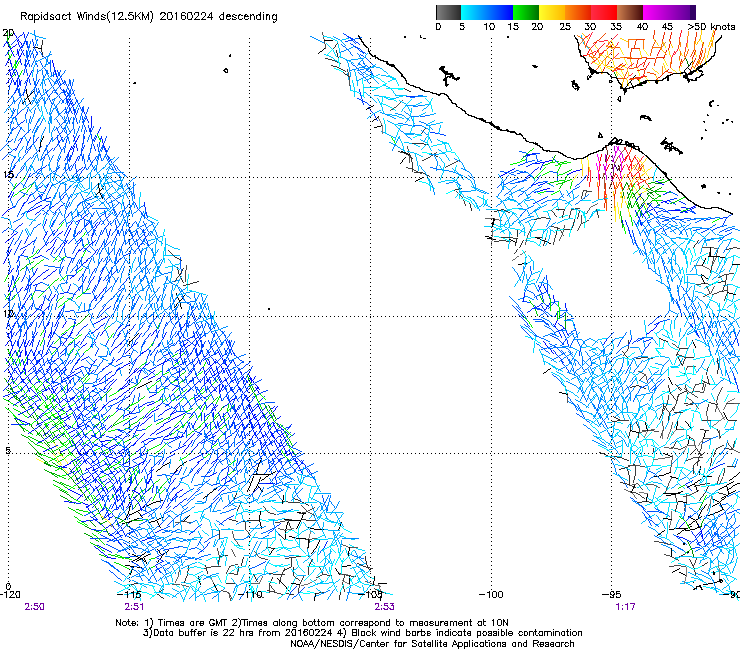The height and width of the screenshot is (650, 740).
Task: Click the purple time stamp '2:51'
Action: (134, 607)
